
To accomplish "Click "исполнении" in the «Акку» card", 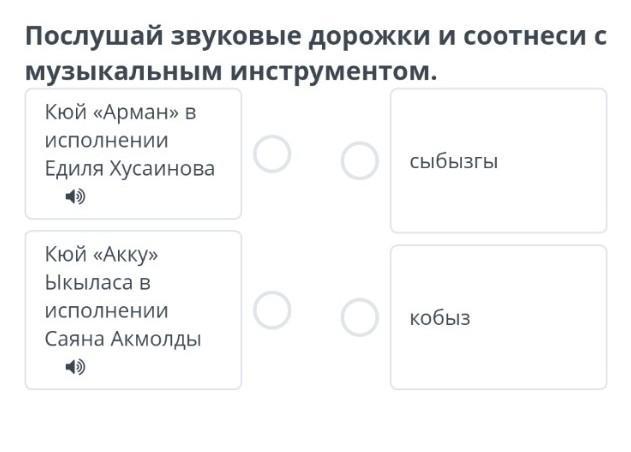I will (x=106, y=310).
